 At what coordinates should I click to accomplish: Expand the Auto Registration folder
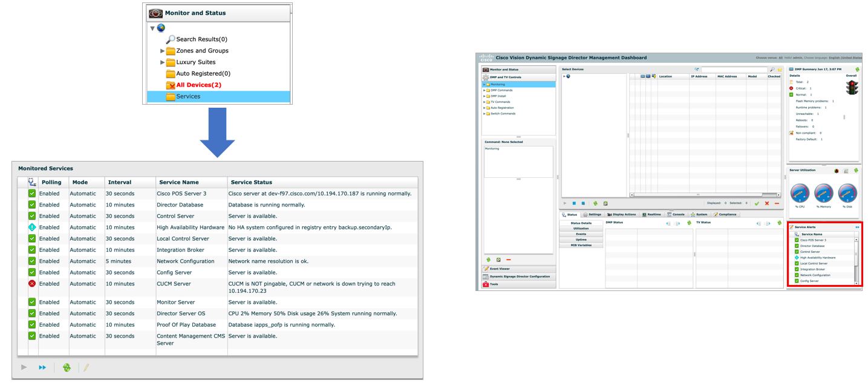pos(483,108)
